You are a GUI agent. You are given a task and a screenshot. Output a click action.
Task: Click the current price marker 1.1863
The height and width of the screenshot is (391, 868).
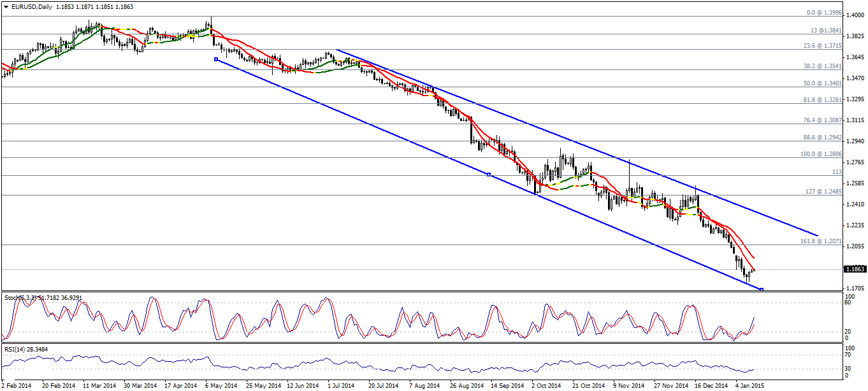pyautogui.click(x=855, y=269)
